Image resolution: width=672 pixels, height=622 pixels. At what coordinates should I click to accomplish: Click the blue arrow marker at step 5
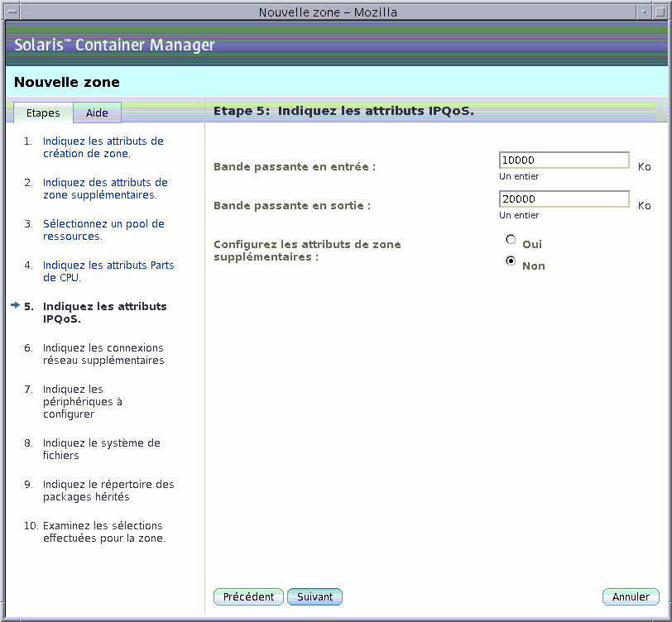(16, 305)
